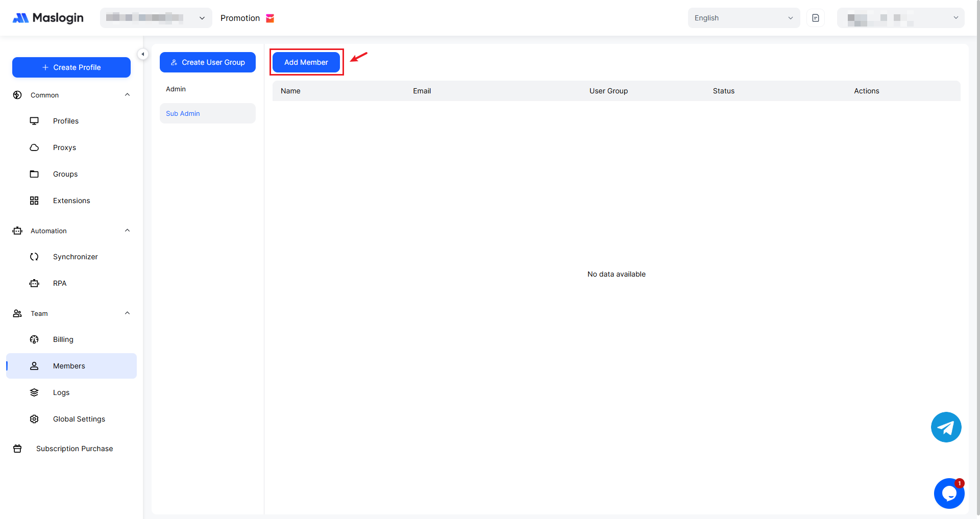This screenshot has height=519, width=980.
Task: Click the Promotion envelope icon
Action: tap(270, 18)
